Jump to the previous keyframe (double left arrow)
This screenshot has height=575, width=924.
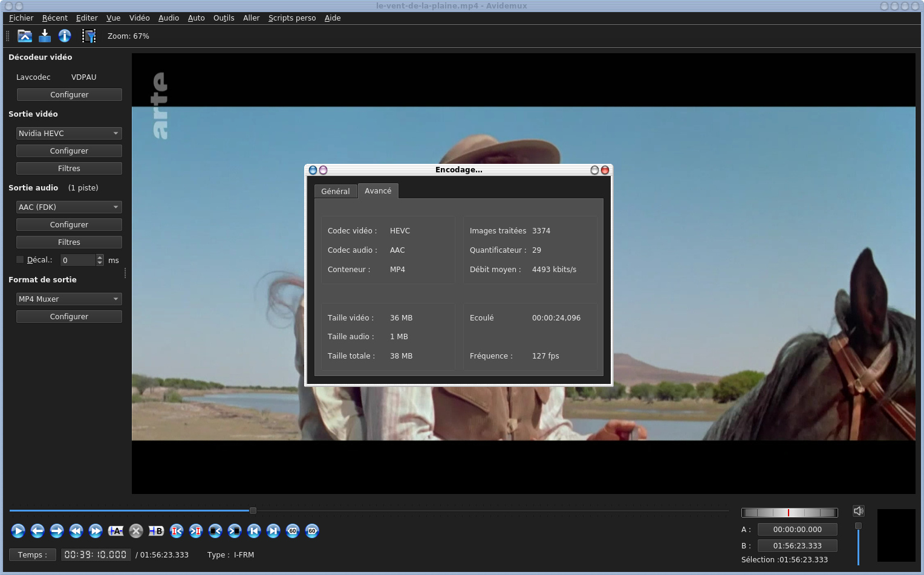tap(76, 531)
